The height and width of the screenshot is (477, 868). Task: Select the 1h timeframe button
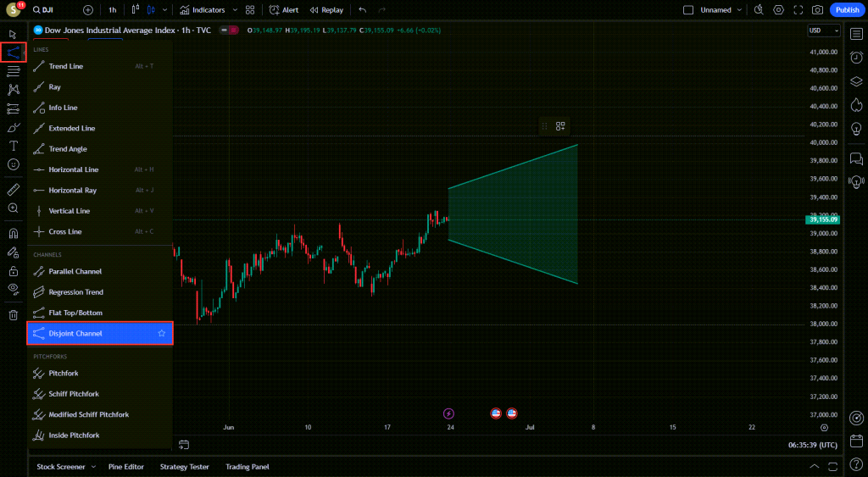113,10
